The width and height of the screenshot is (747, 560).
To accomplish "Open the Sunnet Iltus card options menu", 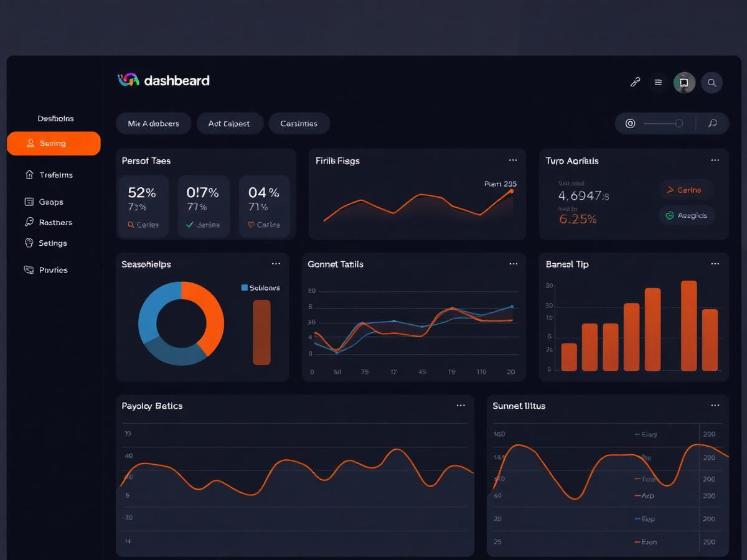I will tap(715, 405).
